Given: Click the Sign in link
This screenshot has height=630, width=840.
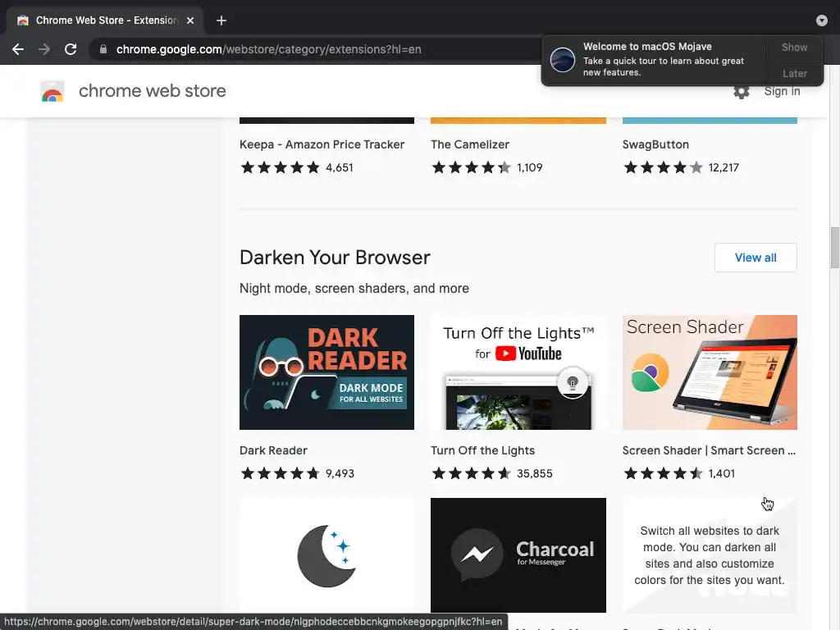Looking at the screenshot, I should [782, 92].
